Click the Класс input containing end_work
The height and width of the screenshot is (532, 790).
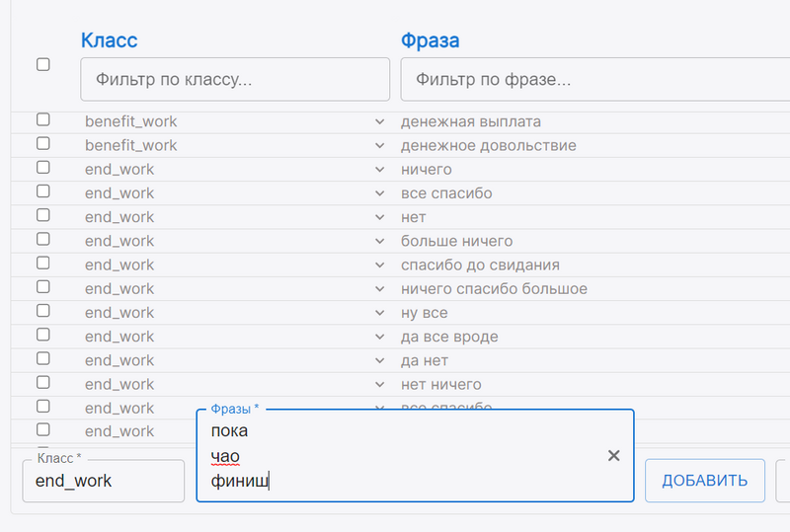pos(103,481)
